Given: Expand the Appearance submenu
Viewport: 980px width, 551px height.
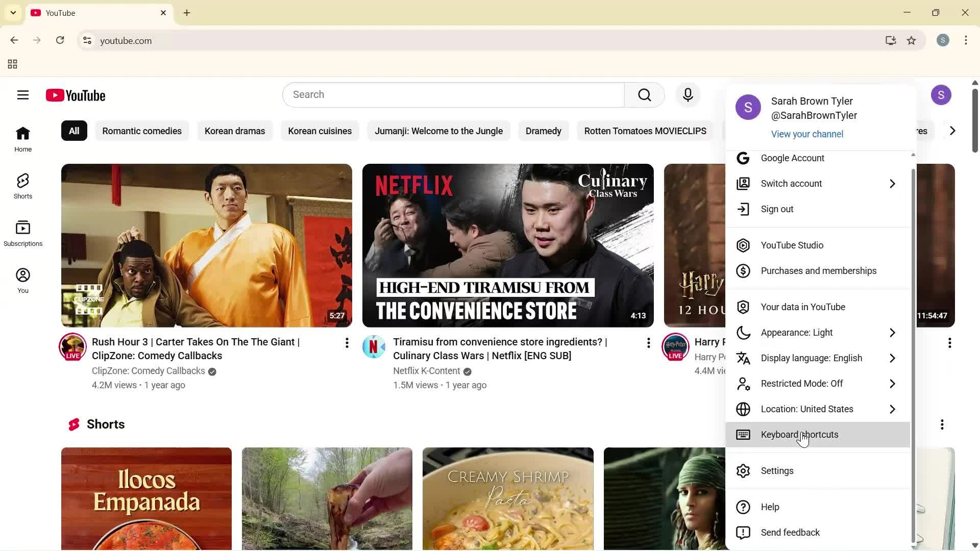Looking at the screenshot, I should [x=817, y=333].
